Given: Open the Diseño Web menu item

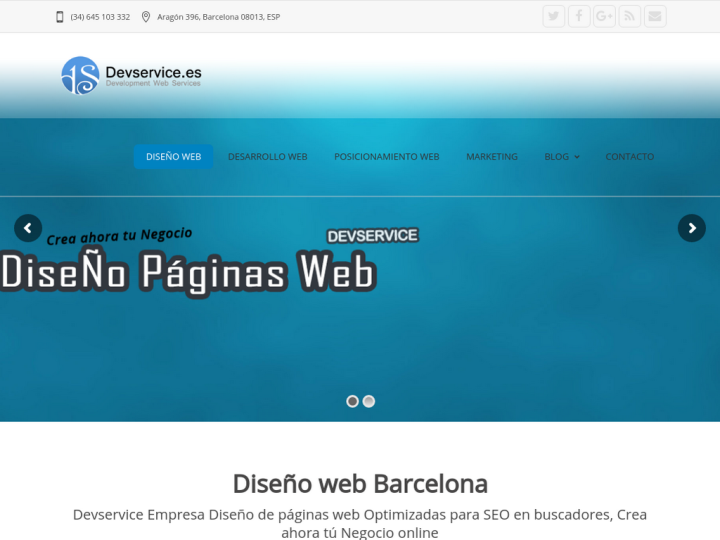Looking at the screenshot, I should pyautogui.click(x=173, y=157).
